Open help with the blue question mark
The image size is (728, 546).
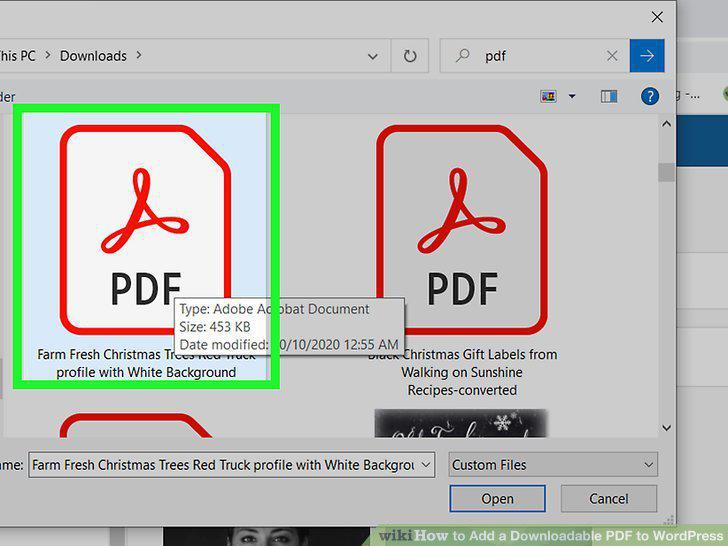(650, 97)
